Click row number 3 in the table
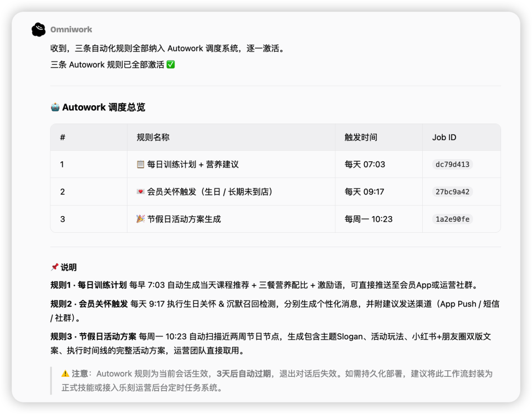 coord(63,219)
